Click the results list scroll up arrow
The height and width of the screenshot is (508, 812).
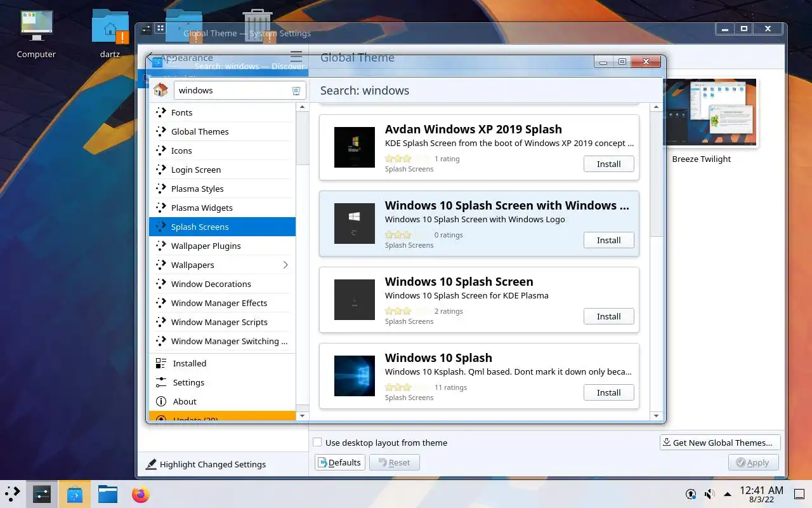pos(657,107)
